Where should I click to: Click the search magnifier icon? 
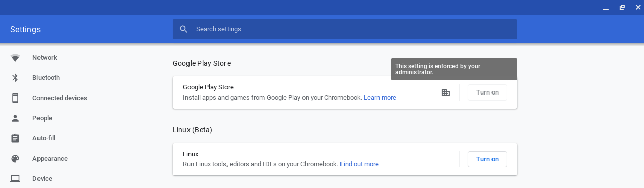pos(184,29)
